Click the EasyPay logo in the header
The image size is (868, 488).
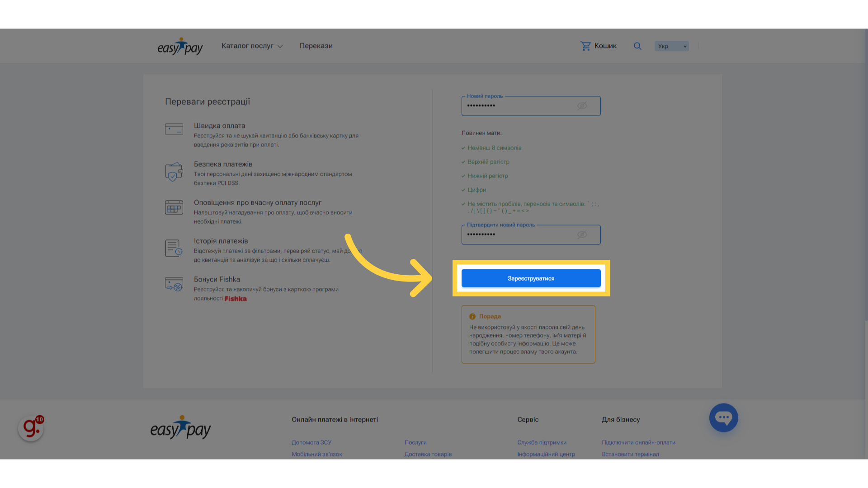pos(180,46)
